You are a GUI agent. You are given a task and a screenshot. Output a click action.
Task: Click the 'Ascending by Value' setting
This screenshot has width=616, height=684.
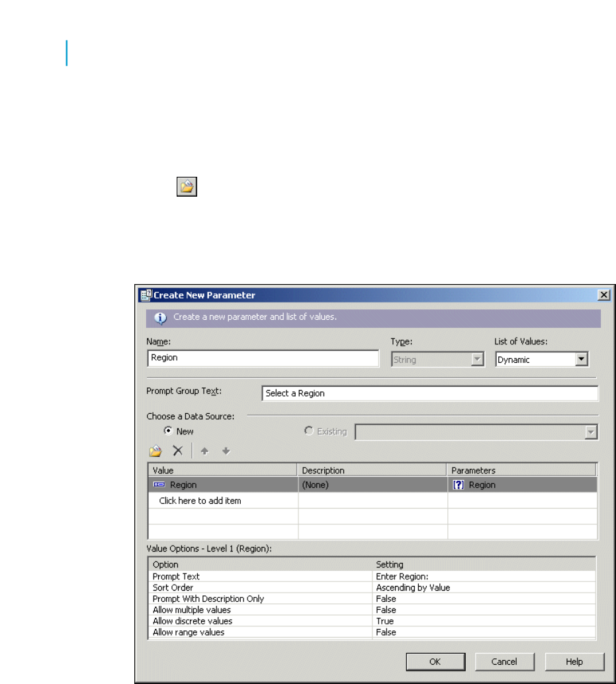[413, 587]
